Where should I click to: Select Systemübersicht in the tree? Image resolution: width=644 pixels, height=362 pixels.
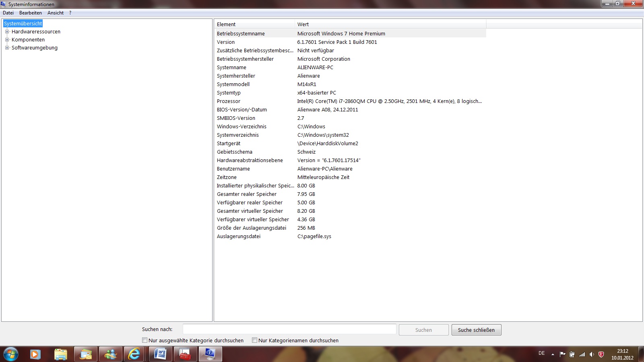tap(23, 24)
